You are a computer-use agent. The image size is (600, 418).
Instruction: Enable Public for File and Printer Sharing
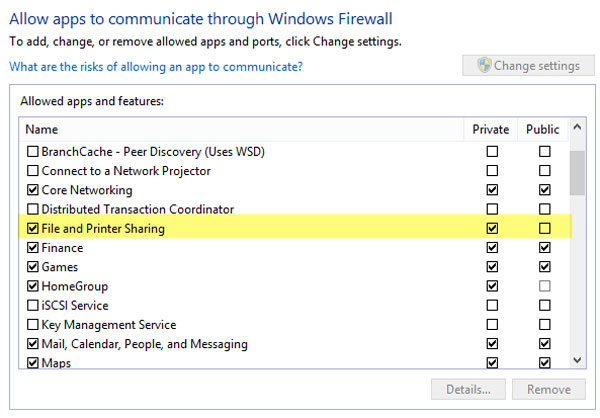tap(544, 229)
